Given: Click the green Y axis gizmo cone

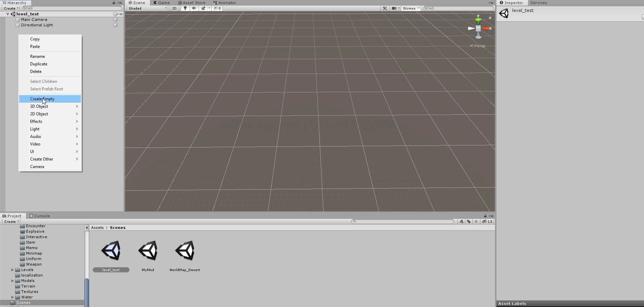Looking at the screenshot, I should [x=478, y=21].
